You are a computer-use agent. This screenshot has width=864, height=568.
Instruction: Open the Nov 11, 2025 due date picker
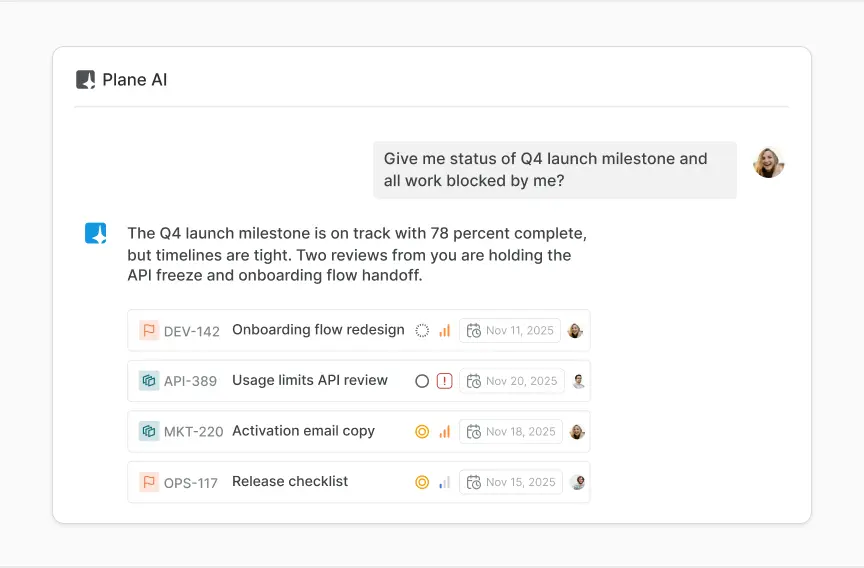510,331
